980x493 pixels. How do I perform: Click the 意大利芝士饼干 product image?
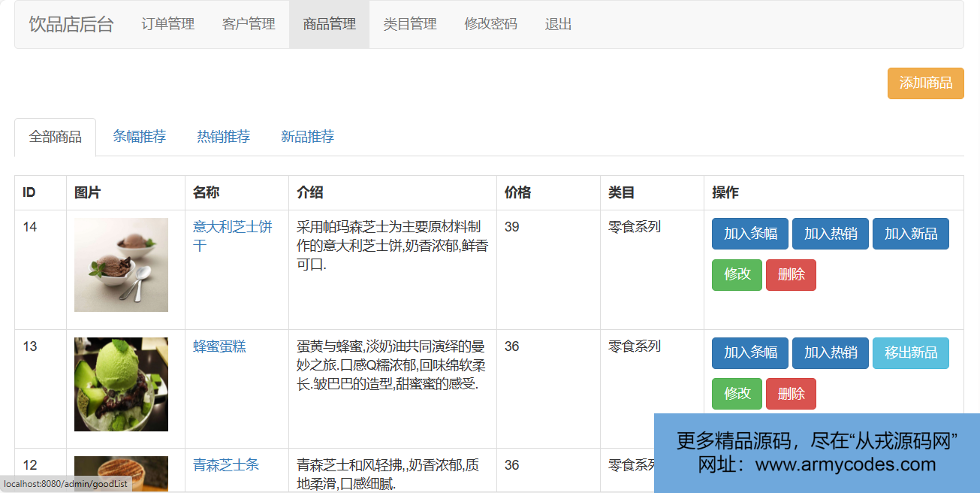(121, 265)
